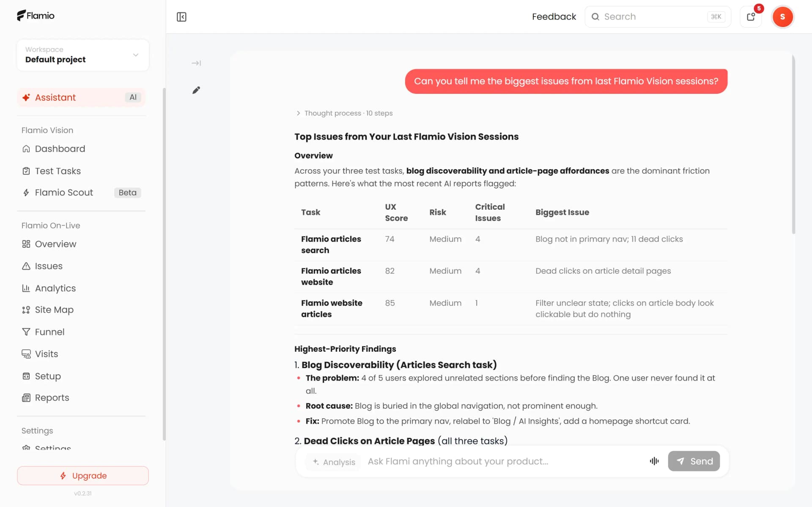This screenshot has width=812, height=507.
Task: Click the sidebar scrollbar
Action: (x=164, y=264)
